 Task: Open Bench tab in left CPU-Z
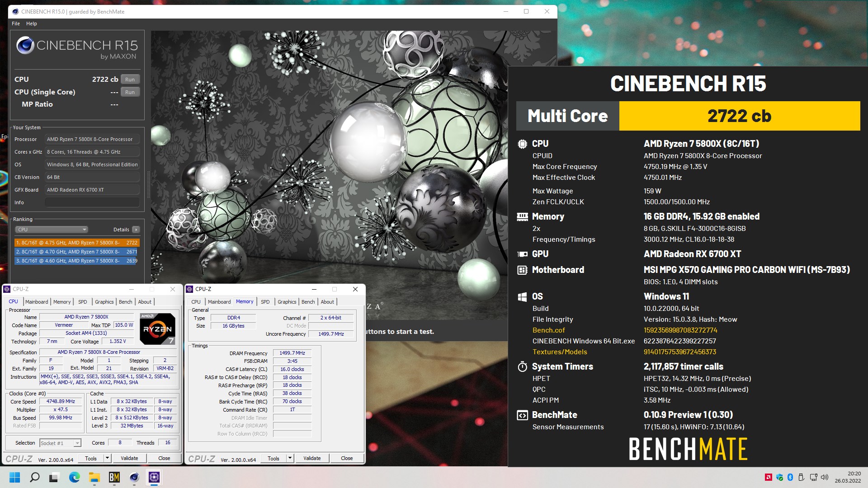coord(126,302)
